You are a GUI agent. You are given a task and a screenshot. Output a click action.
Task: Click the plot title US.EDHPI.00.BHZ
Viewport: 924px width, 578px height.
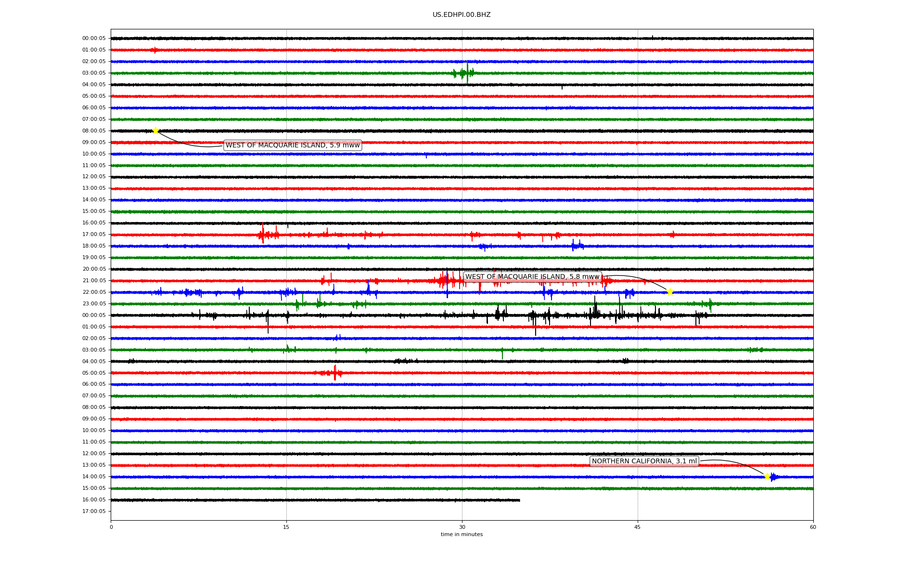pyautogui.click(x=462, y=15)
